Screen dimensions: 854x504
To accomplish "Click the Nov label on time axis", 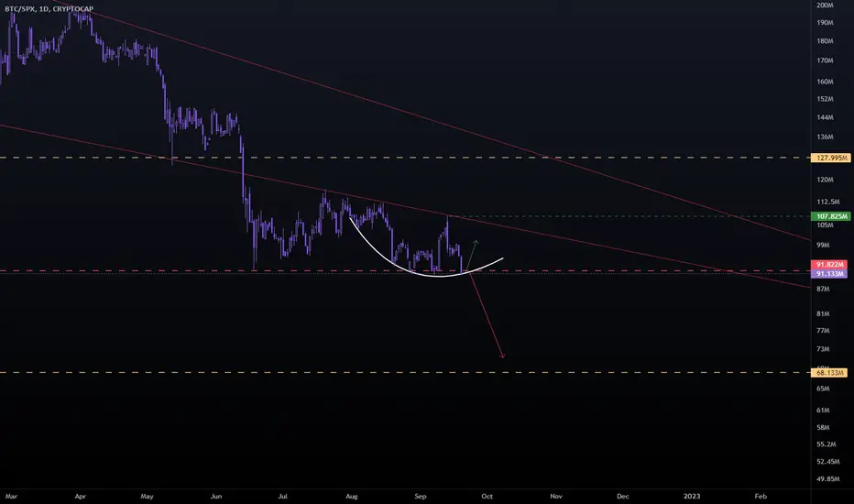I will click(556, 497).
